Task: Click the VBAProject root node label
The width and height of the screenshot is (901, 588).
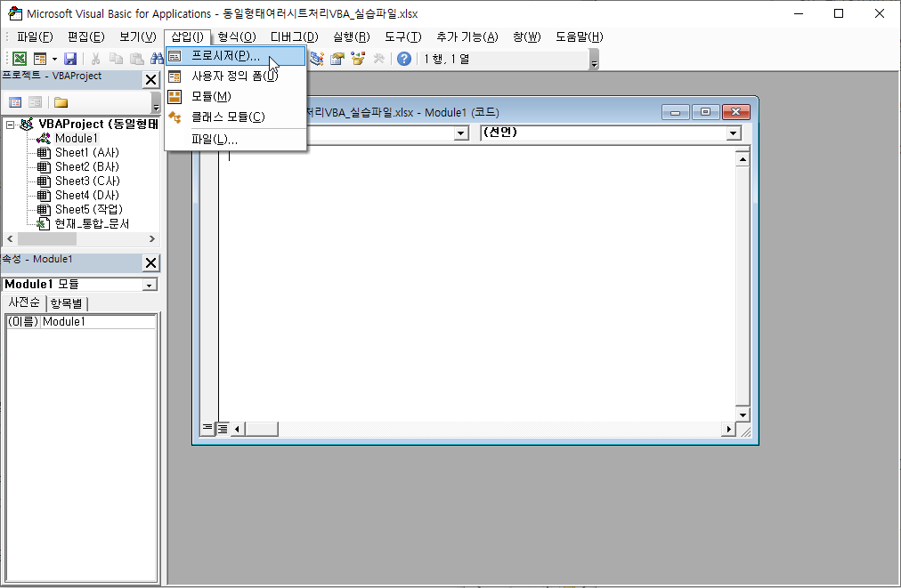Action: 98,124
